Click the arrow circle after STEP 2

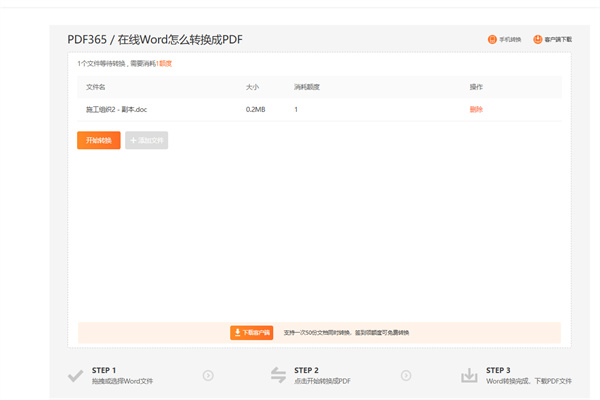coord(406,376)
